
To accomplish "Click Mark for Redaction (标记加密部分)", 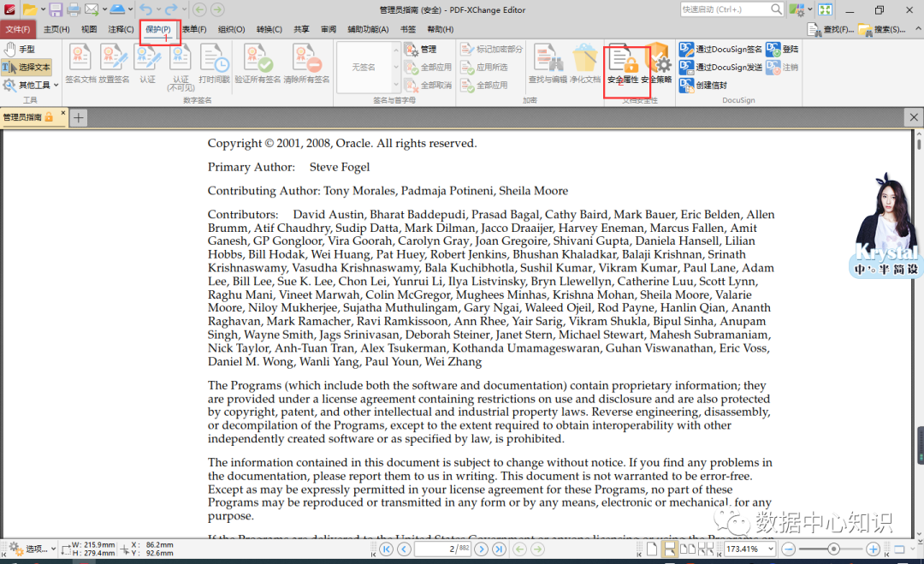I will [x=491, y=50].
